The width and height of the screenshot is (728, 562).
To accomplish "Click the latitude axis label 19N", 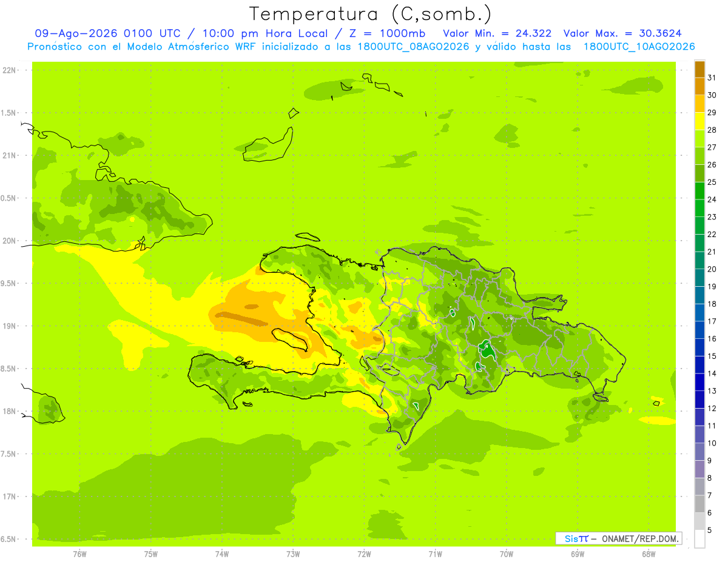I will pyautogui.click(x=10, y=326).
